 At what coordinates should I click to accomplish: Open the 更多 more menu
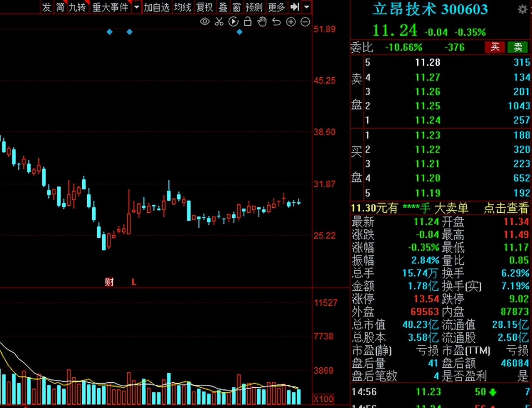click(276, 7)
